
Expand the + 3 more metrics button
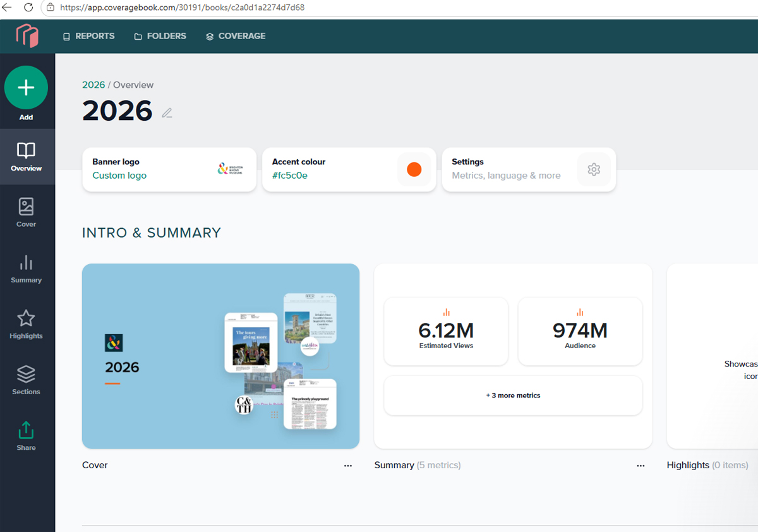513,396
